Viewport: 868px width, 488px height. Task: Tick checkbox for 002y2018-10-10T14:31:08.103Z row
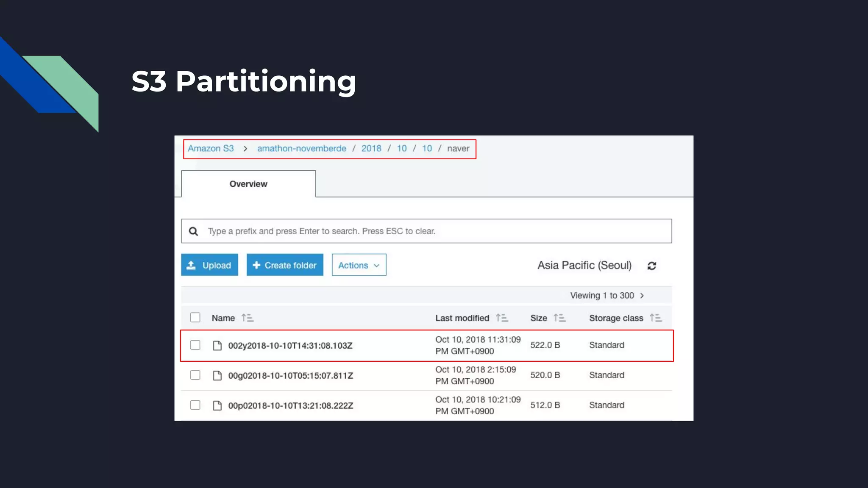coord(195,345)
